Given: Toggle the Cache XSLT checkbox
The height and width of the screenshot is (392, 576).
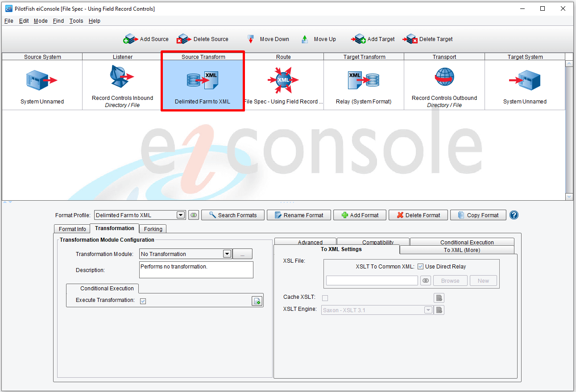Looking at the screenshot, I should [x=325, y=298].
